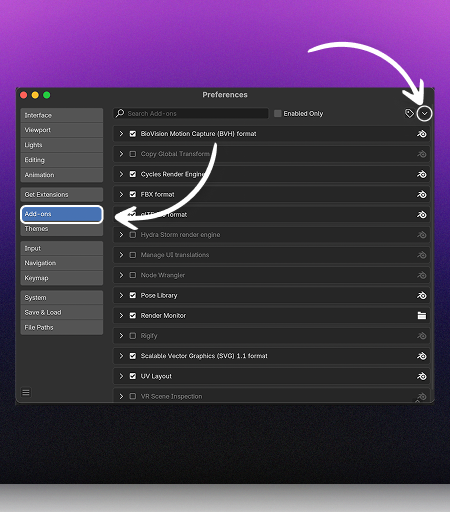Disable the BioVision Motion Capture add-on
Viewport: 450px width, 512px height.
tap(133, 134)
